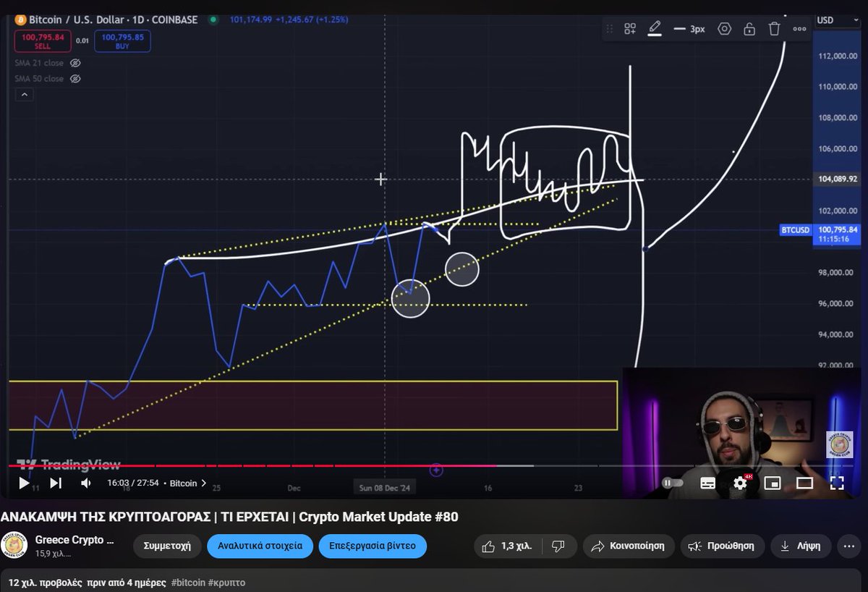868x592 pixels.
Task: Toggle autoplay switch in player
Action: [x=672, y=483]
